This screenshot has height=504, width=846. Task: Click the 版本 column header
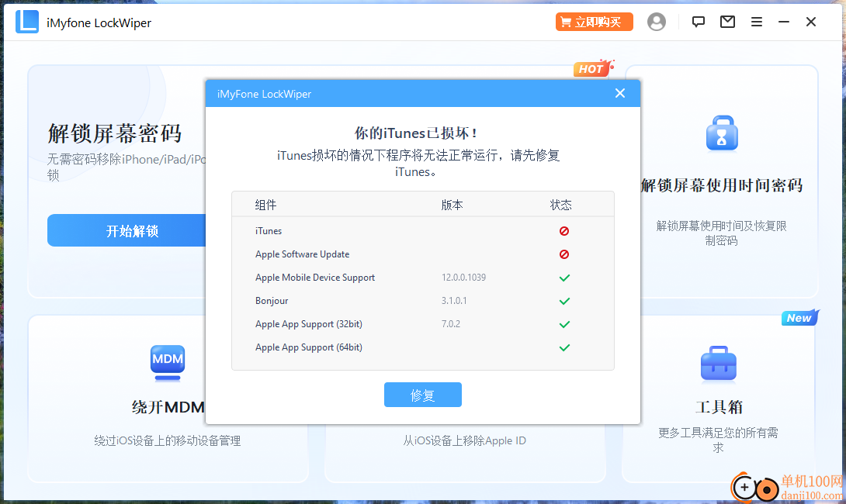coord(452,205)
